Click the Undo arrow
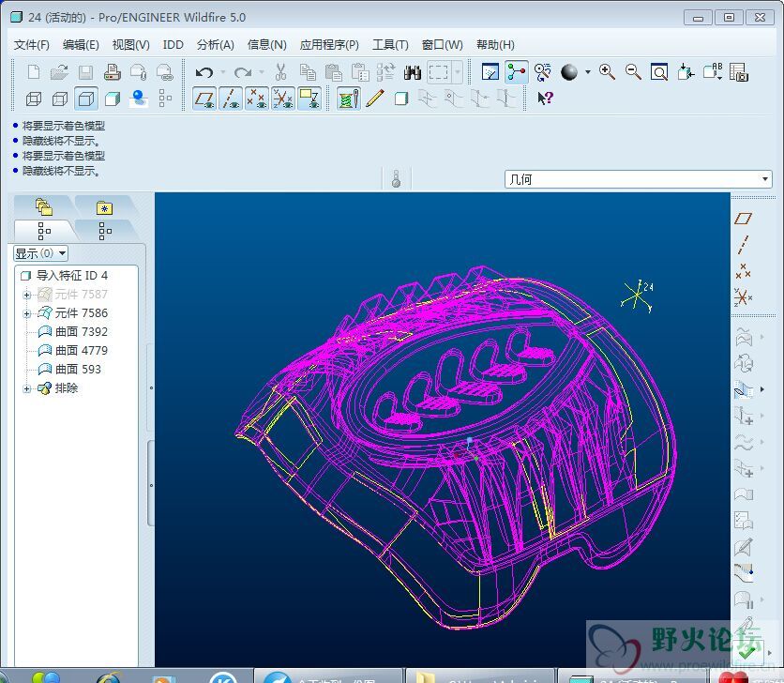 click(204, 72)
